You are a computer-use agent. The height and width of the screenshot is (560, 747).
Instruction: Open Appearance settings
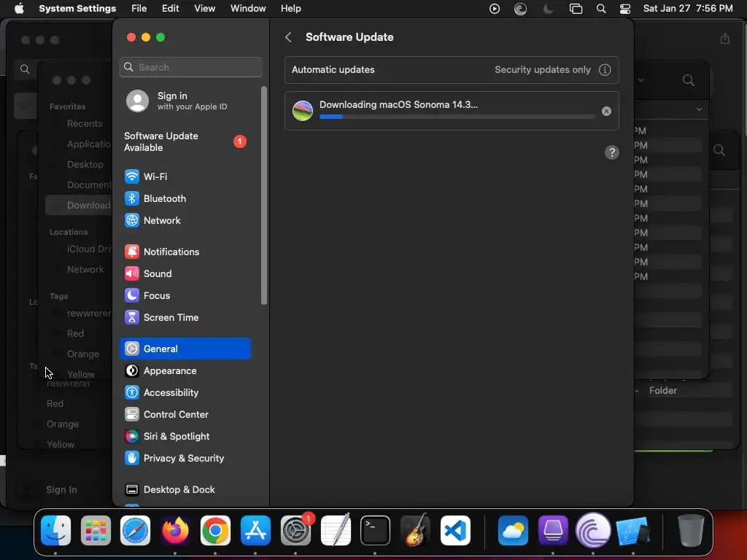185,371
